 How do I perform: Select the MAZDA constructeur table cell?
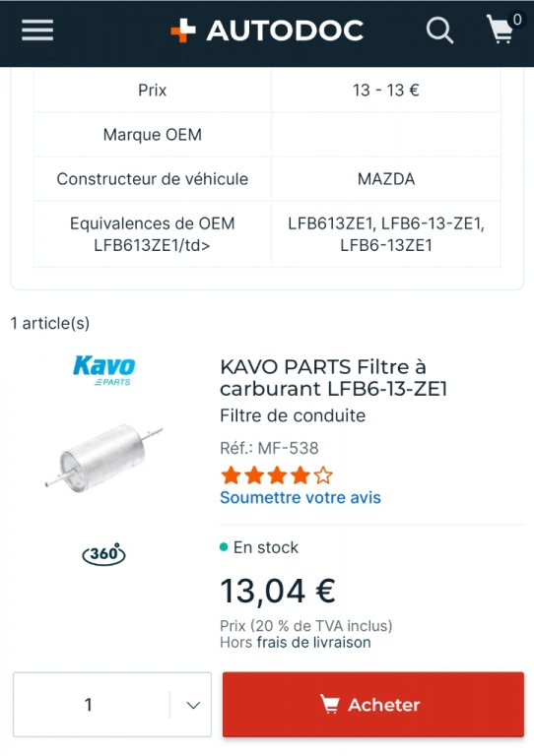(386, 179)
